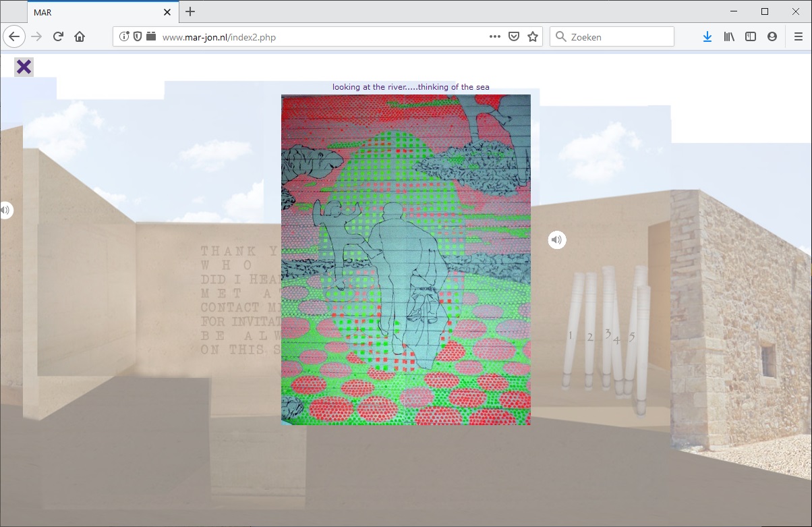
Task: Select the MAR browser tab
Action: coord(94,12)
